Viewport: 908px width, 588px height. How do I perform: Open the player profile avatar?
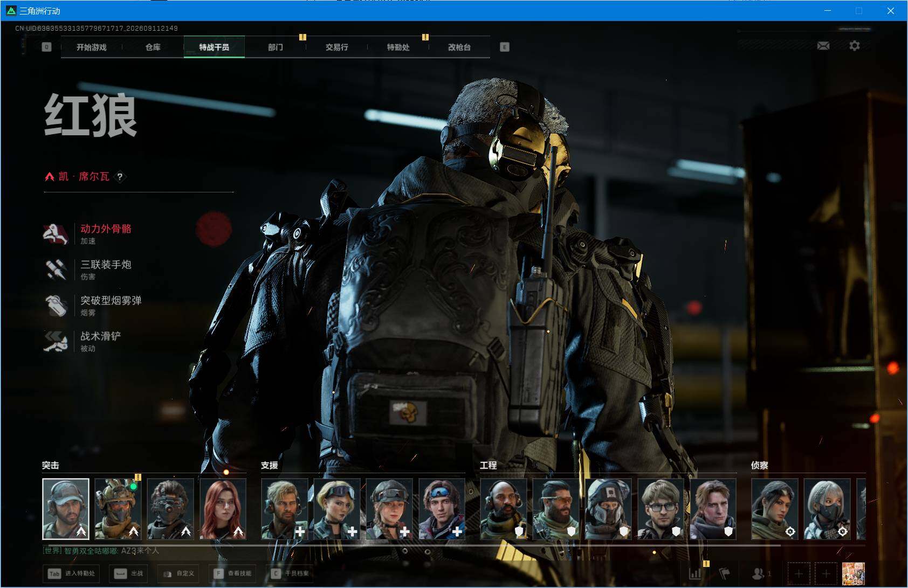pos(853,573)
